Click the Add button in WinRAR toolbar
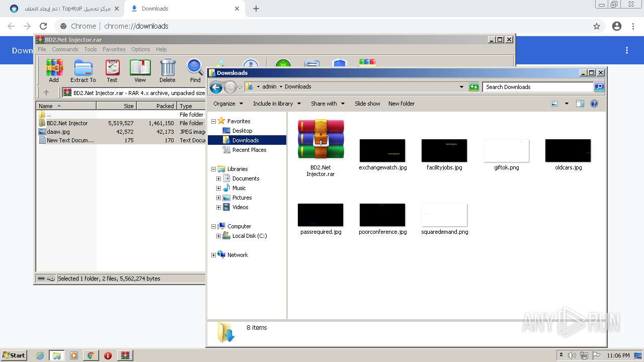 point(54,71)
